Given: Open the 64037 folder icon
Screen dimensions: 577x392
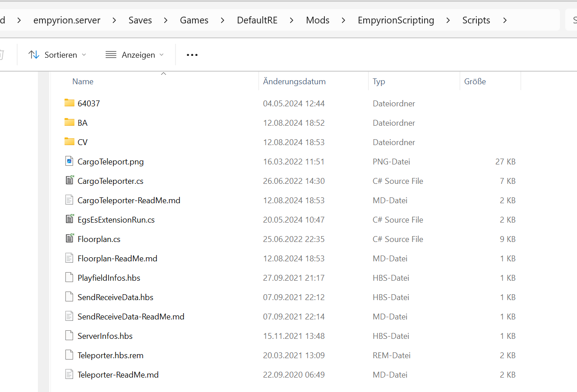Looking at the screenshot, I should (x=69, y=103).
